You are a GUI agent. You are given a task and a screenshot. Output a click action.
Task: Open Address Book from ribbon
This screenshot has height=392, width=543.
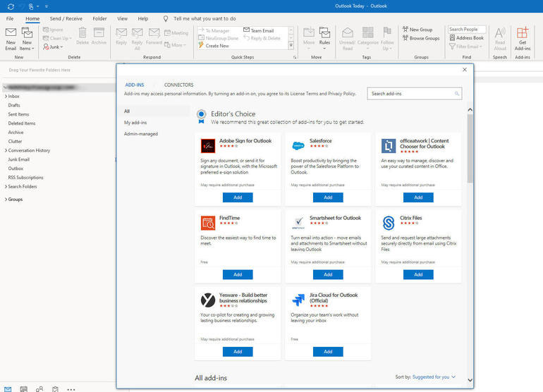click(x=466, y=38)
